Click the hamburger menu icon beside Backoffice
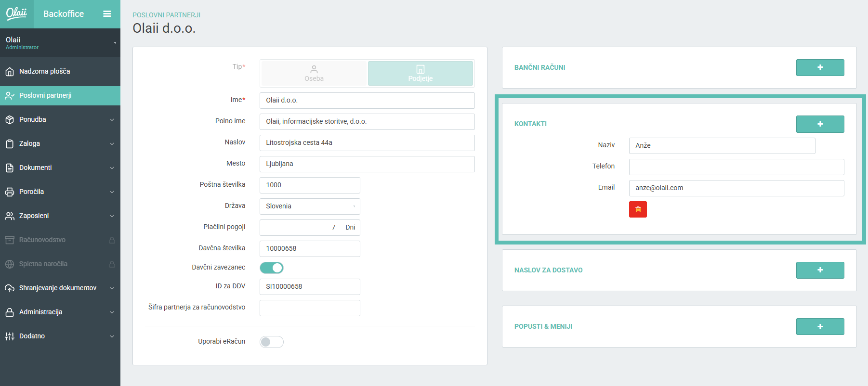868x386 pixels. (x=107, y=14)
